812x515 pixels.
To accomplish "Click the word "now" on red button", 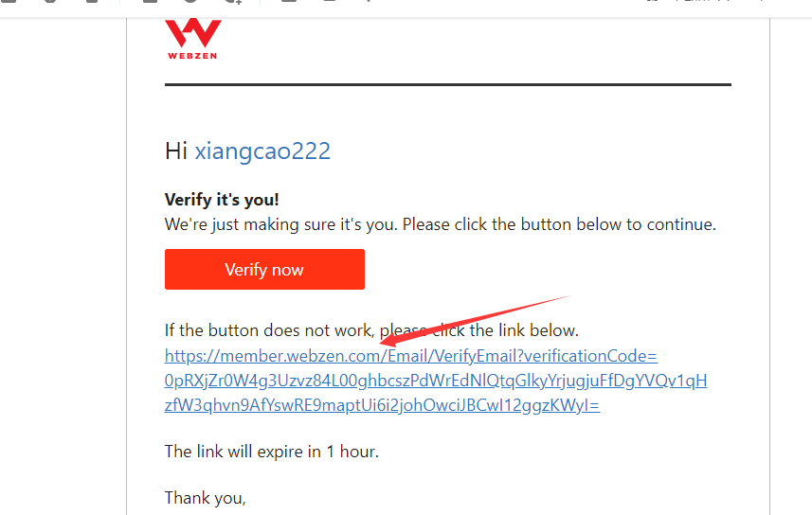I will click(287, 270).
